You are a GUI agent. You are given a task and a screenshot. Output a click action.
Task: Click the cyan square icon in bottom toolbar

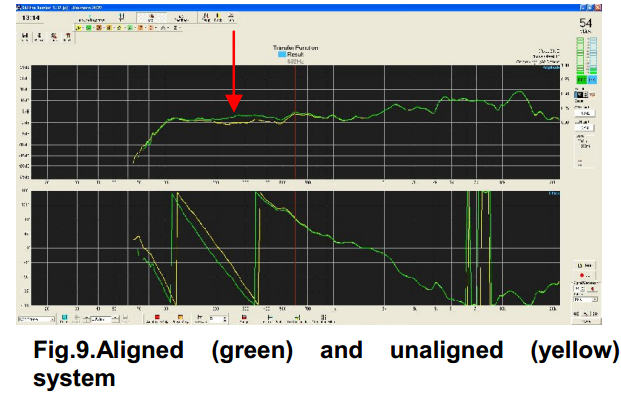click(64, 319)
